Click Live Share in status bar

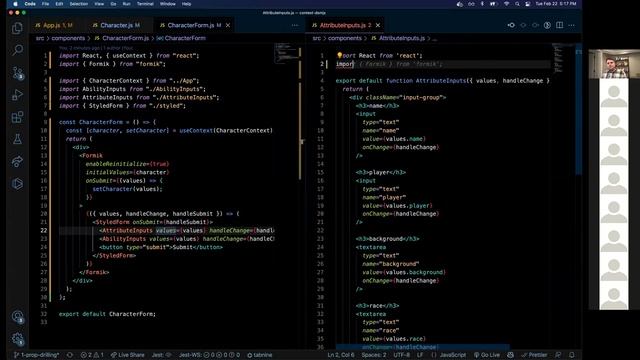coord(127,355)
